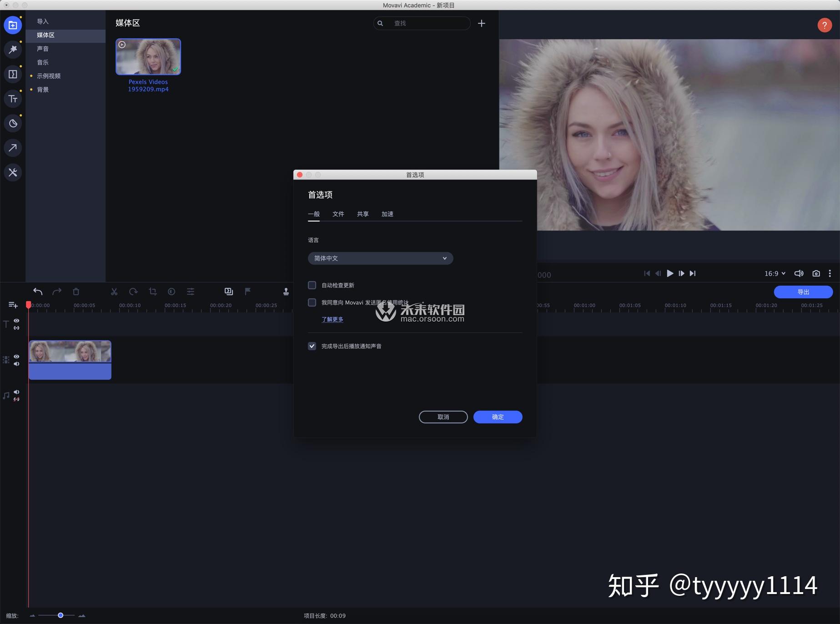
Task: Click the timeline zoom slider handle
Action: coord(60,615)
